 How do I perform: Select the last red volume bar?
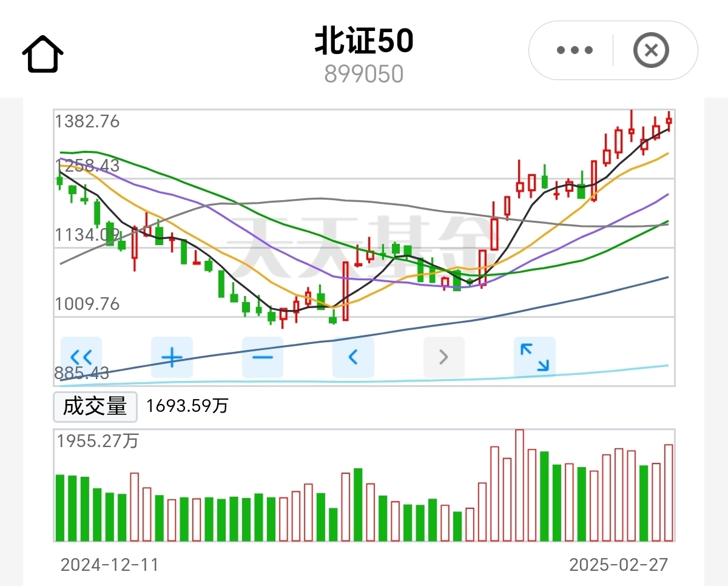(669, 493)
